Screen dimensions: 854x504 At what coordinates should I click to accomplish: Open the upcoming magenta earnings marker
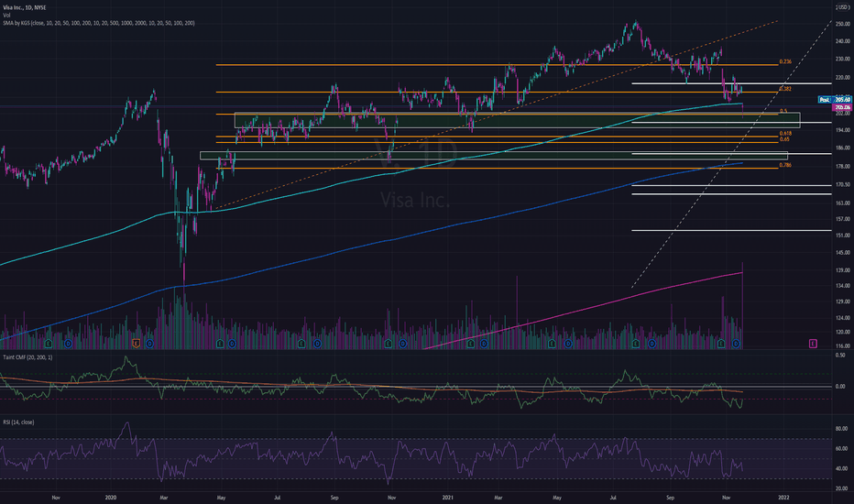pos(813,344)
